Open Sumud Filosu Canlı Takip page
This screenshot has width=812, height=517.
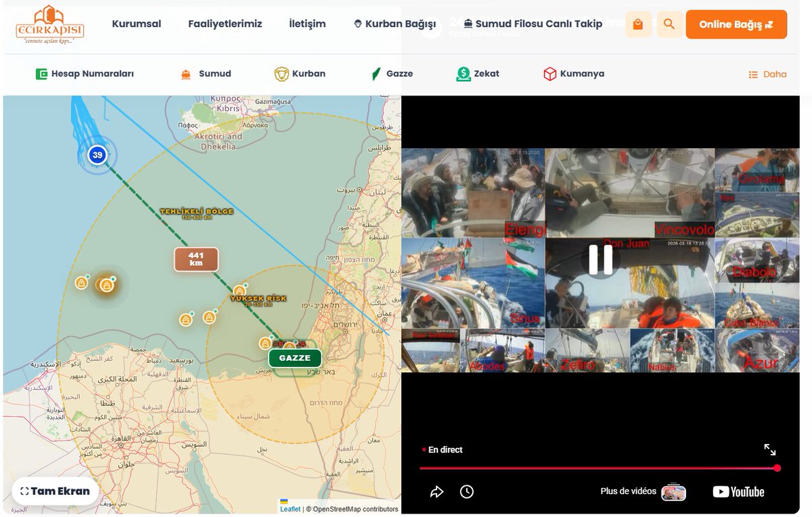533,24
